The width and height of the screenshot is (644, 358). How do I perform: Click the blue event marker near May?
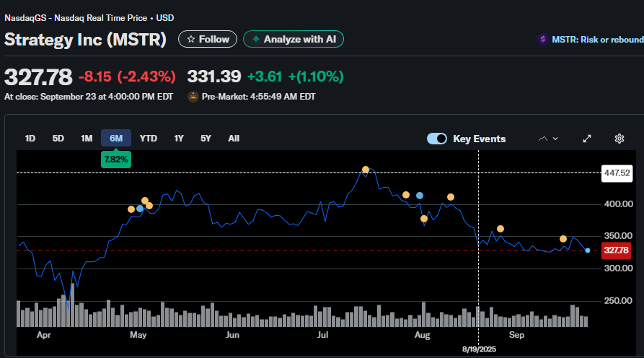140,209
